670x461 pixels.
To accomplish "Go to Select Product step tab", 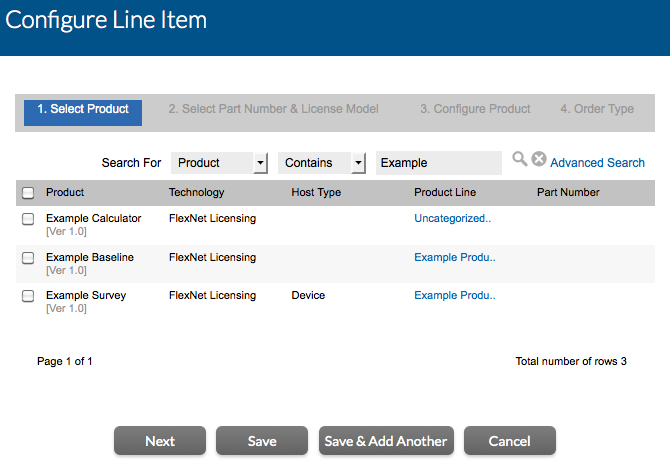I will coord(83,110).
